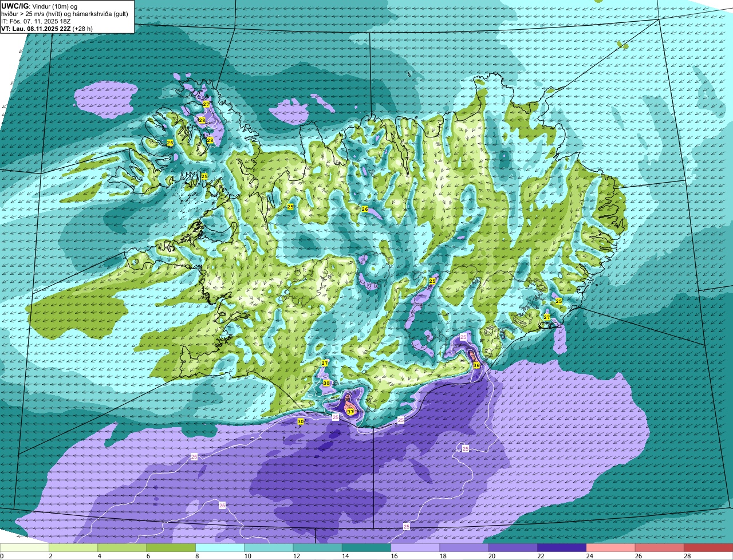Select the legend tick label "6"
733x560 pixels.
(148, 556)
